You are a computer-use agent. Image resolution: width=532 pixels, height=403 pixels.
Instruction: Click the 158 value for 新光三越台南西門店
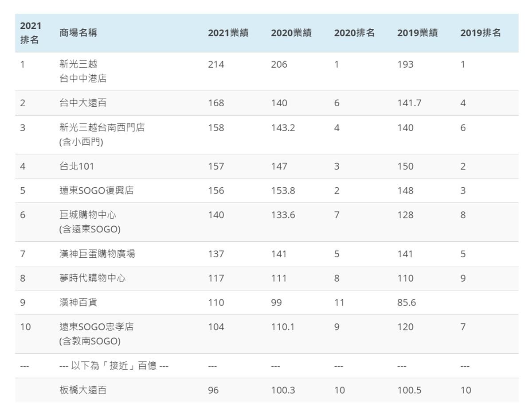click(216, 128)
